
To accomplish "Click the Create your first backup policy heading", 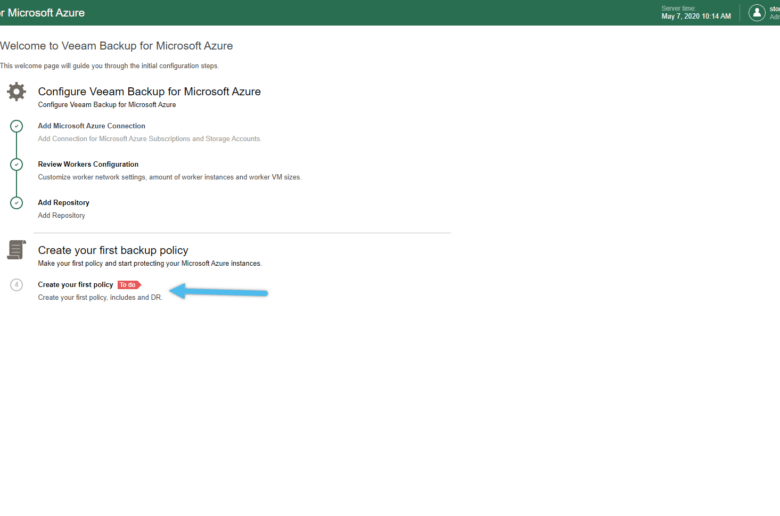I will pos(113,250).
